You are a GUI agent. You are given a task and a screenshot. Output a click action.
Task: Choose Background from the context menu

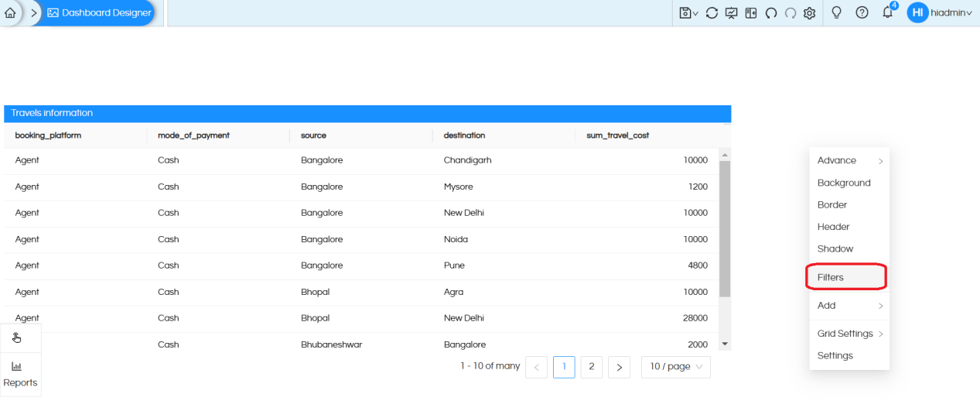(x=849, y=183)
